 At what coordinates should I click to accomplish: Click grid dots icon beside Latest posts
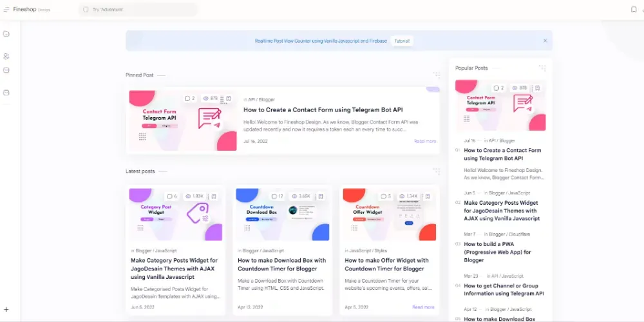point(436,171)
